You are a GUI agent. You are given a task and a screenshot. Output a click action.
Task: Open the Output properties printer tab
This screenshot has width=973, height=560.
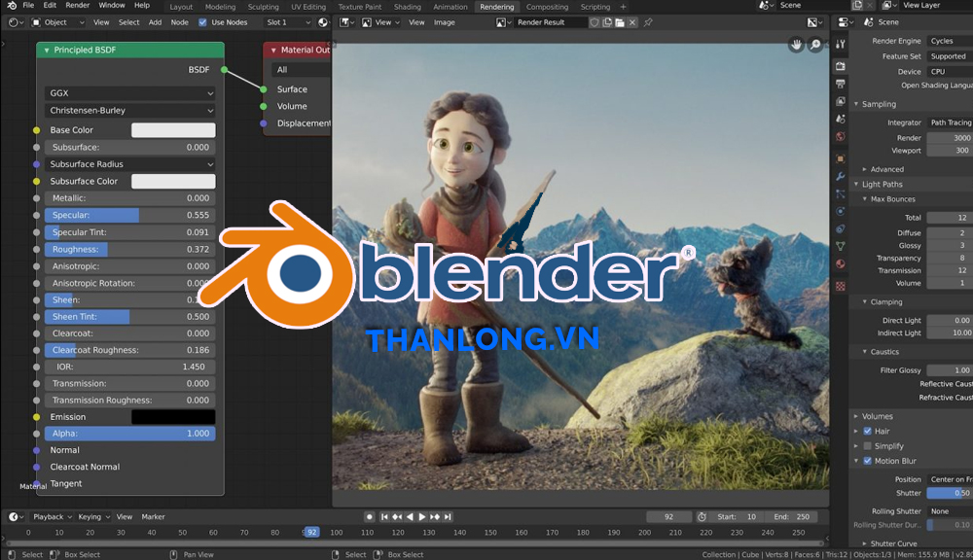click(x=841, y=85)
